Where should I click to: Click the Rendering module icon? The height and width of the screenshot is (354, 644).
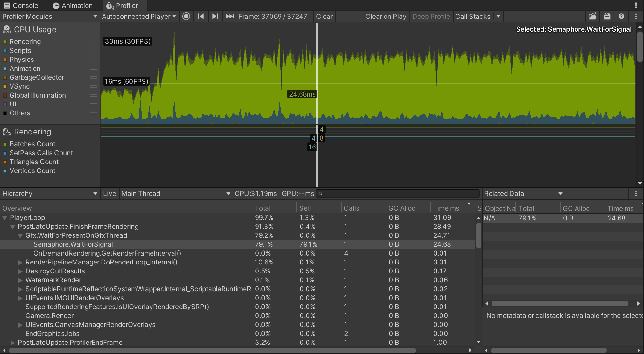(x=6, y=132)
